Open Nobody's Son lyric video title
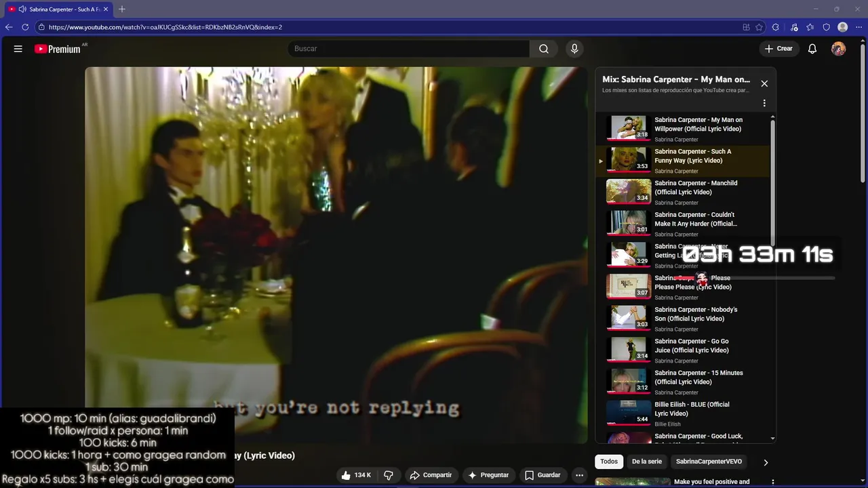 pyautogui.click(x=696, y=314)
